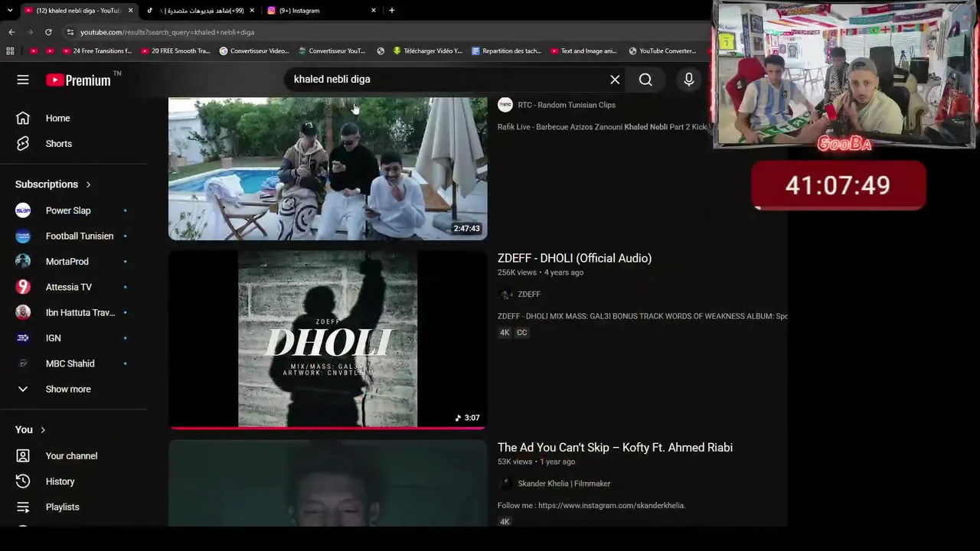Close the TikTok browser tab

click(x=253, y=11)
